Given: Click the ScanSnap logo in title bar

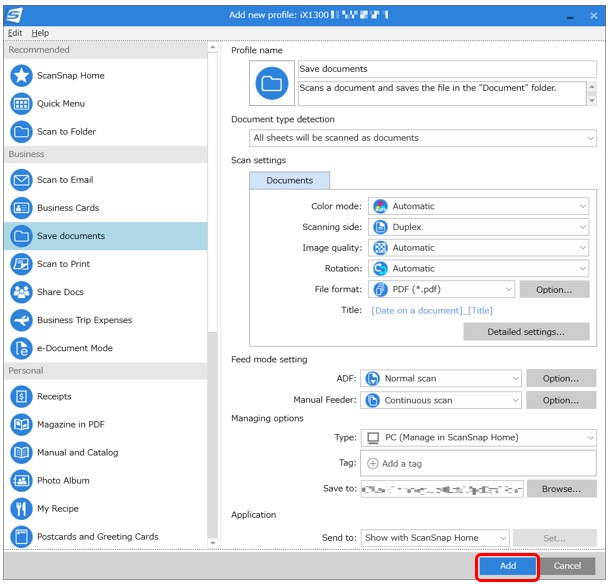Looking at the screenshot, I should coord(14,15).
